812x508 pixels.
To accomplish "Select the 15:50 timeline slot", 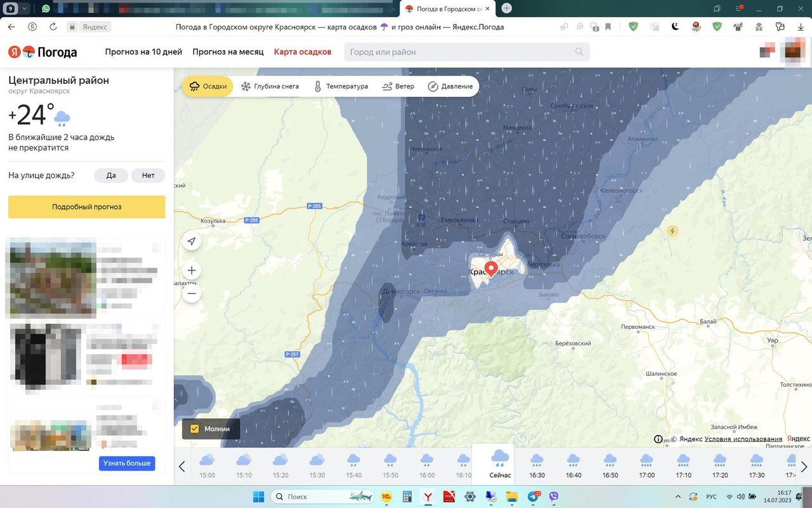I will tap(391, 466).
